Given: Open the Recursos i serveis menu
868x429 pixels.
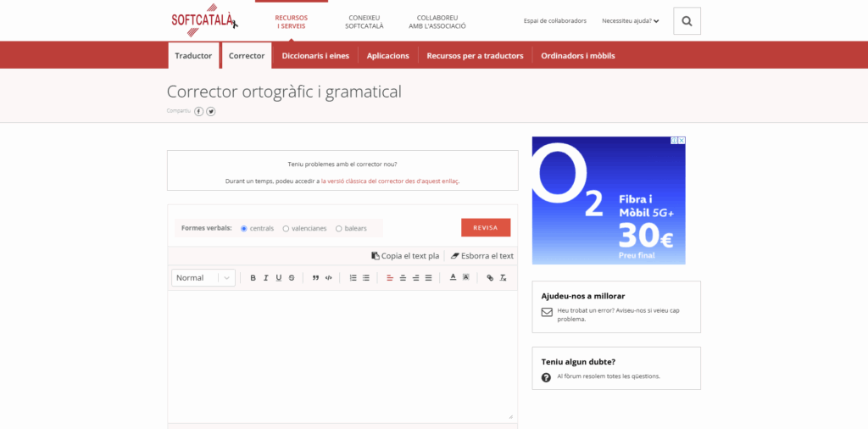Looking at the screenshot, I should (291, 21).
